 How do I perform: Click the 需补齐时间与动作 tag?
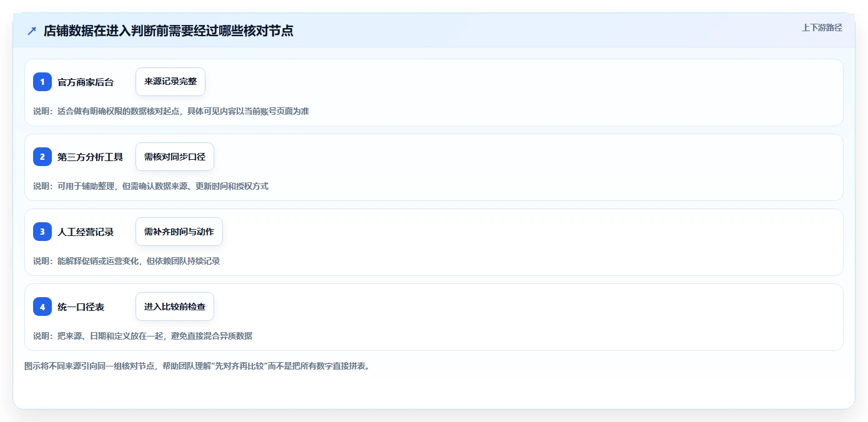pos(179,232)
